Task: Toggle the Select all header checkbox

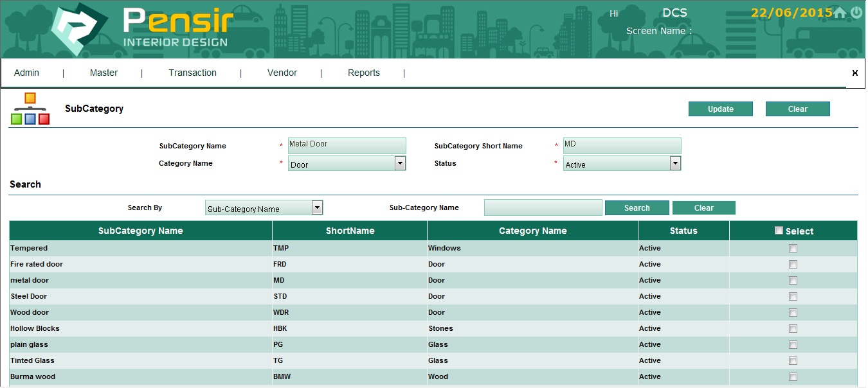Action: click(x=779, y=231)
